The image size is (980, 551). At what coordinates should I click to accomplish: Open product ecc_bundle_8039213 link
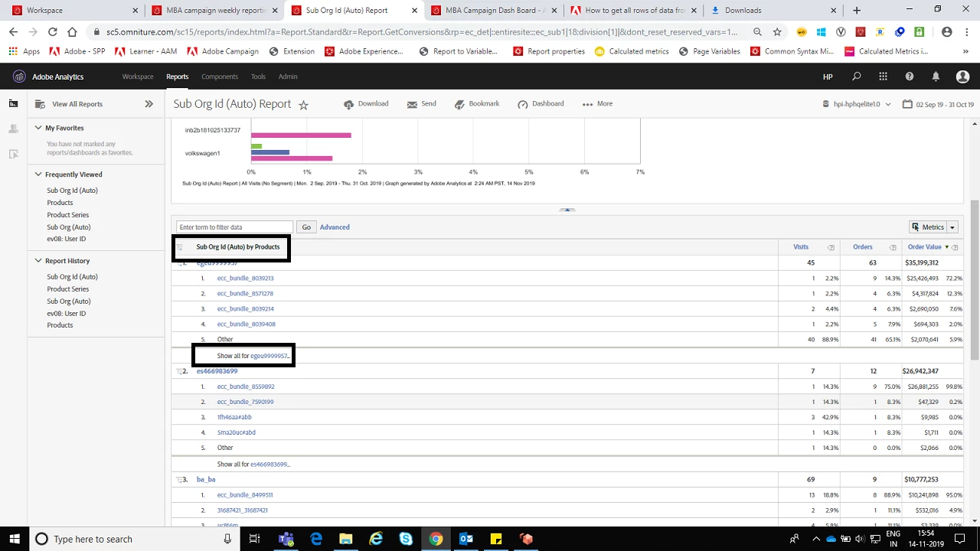point(245,279)
